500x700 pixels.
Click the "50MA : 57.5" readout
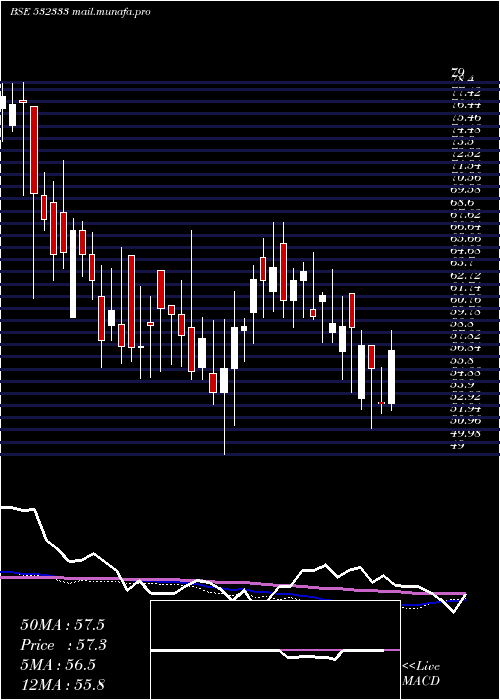pyautogui.click(x=62, y=625)
